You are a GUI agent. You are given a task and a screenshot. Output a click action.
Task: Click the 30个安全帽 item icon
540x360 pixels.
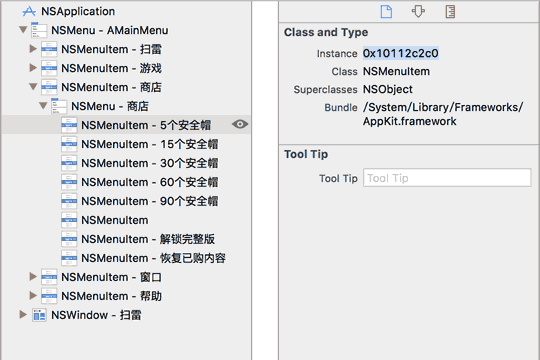point(69,163)
